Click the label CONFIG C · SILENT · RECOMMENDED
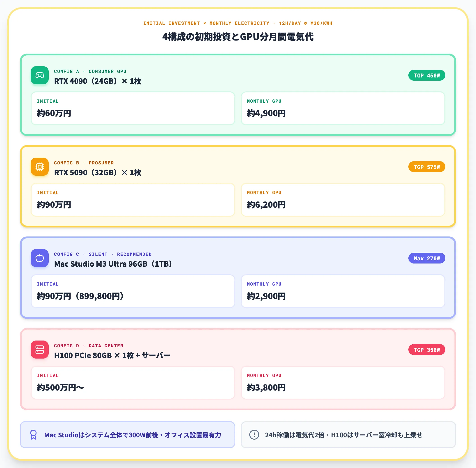Viewport: 476px width, 468px height. 103,254
